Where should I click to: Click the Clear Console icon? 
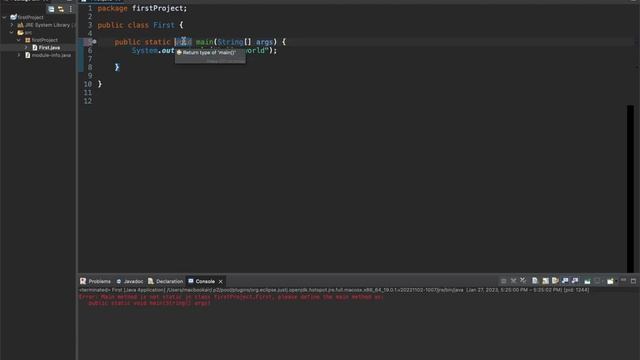click(535, 281)
